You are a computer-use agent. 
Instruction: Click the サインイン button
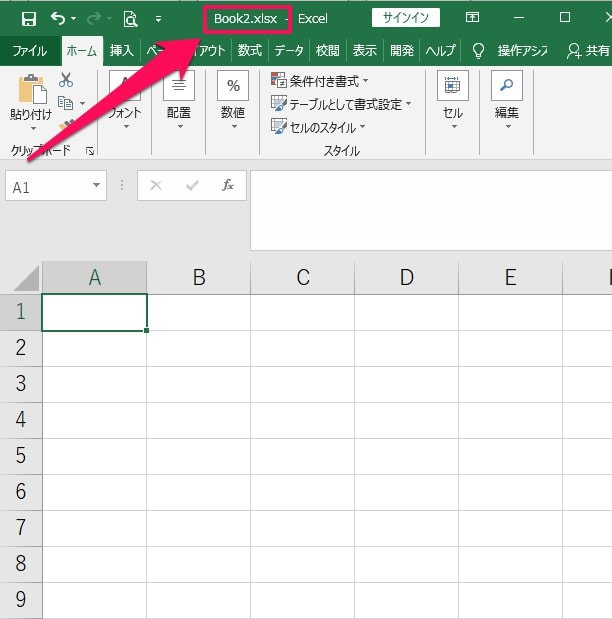pos(405,18)
